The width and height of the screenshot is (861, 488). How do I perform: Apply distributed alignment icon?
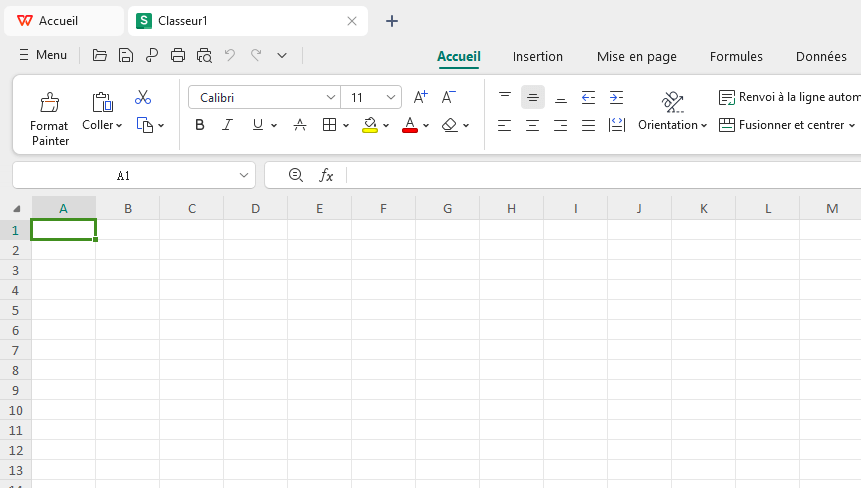click(x=617, y=125)
